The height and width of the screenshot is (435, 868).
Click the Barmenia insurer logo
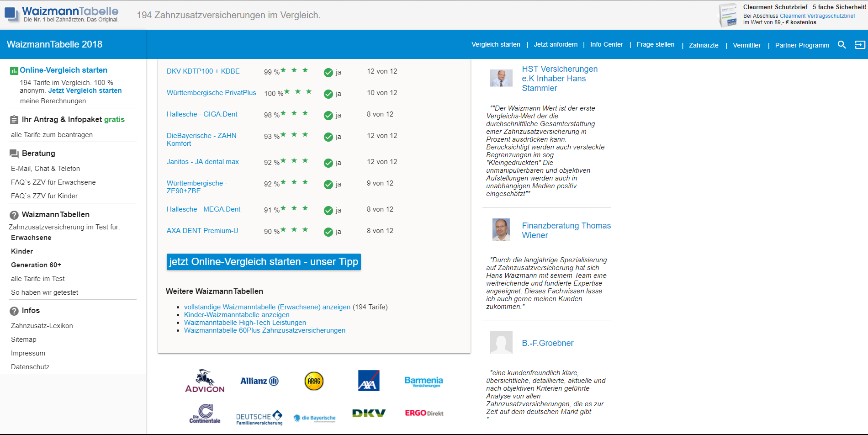(424, 382)
